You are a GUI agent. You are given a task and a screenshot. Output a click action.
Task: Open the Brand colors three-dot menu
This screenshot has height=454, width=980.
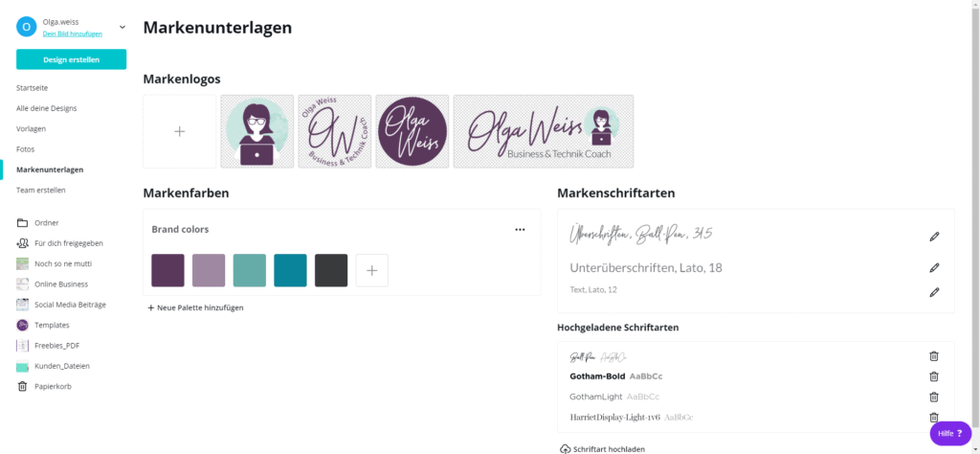pyautogui.click(x=520, y=230)
